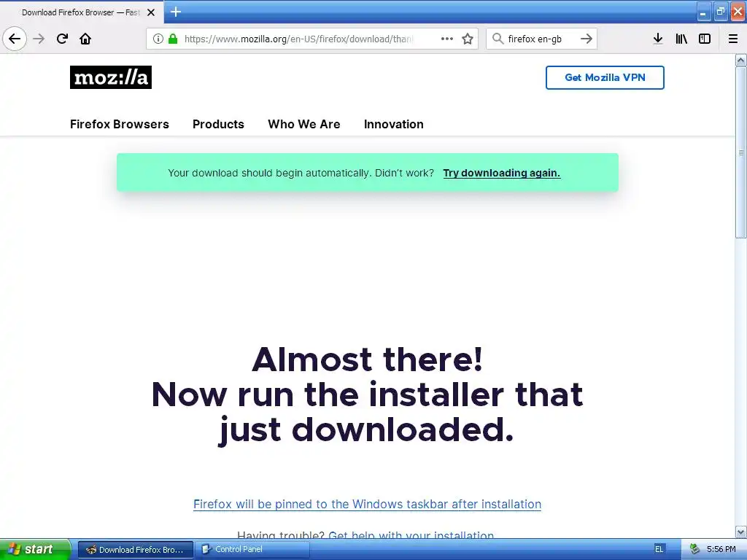Open the Firefox Browsers menu

coord(119,124)
